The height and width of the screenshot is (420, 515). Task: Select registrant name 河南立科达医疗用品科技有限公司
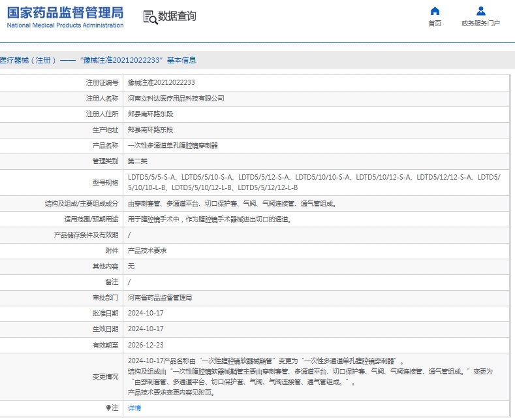coord(176,98)
